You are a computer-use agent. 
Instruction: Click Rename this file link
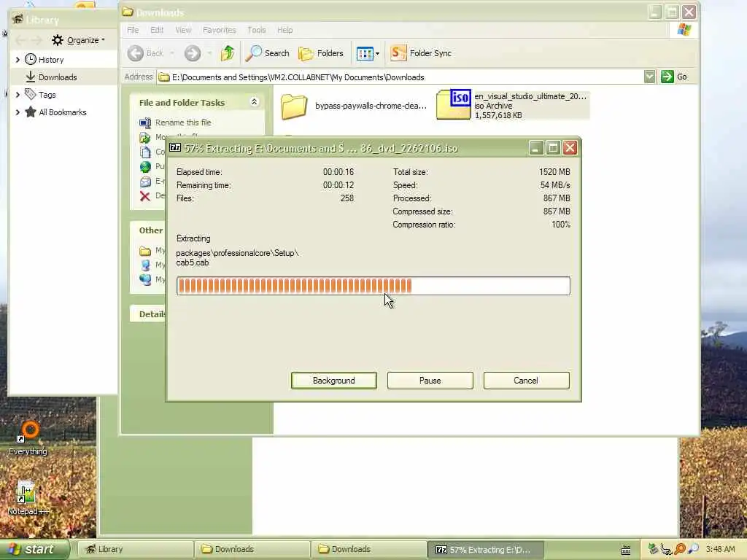(183, 122)
